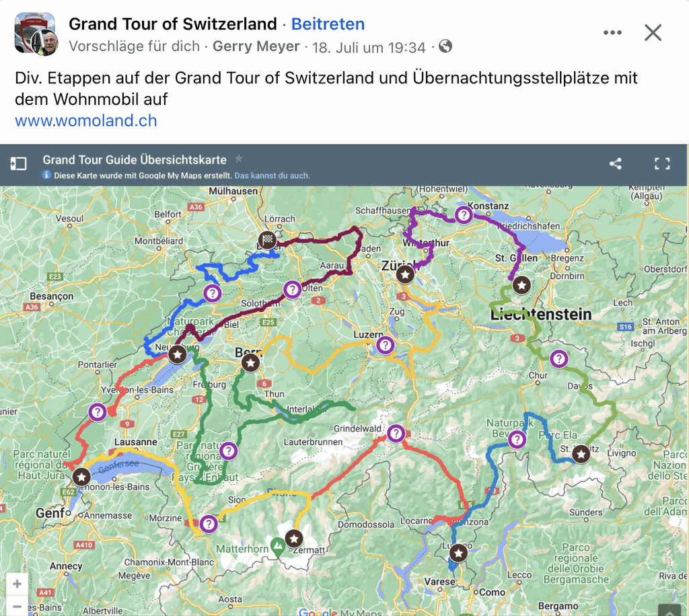Share the map using the share icon
689x616 pixels.
coord(616,164)
